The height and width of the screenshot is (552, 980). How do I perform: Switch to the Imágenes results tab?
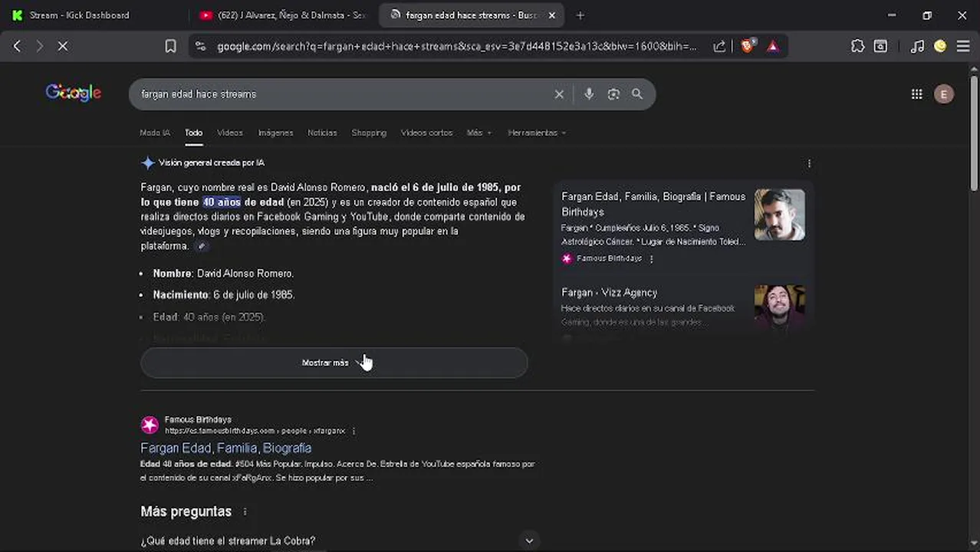click(x=275, y=133)
